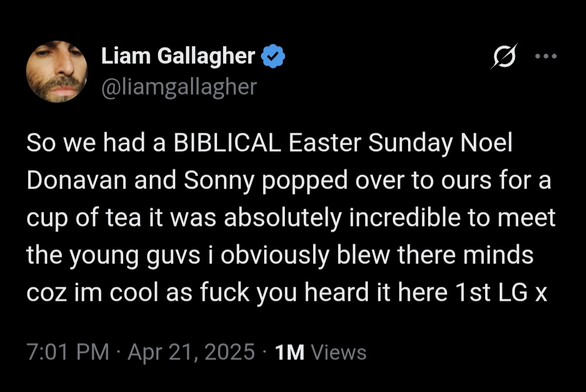
Task: Open the Grok slashed-circle icon
Action: pos(504,56)
